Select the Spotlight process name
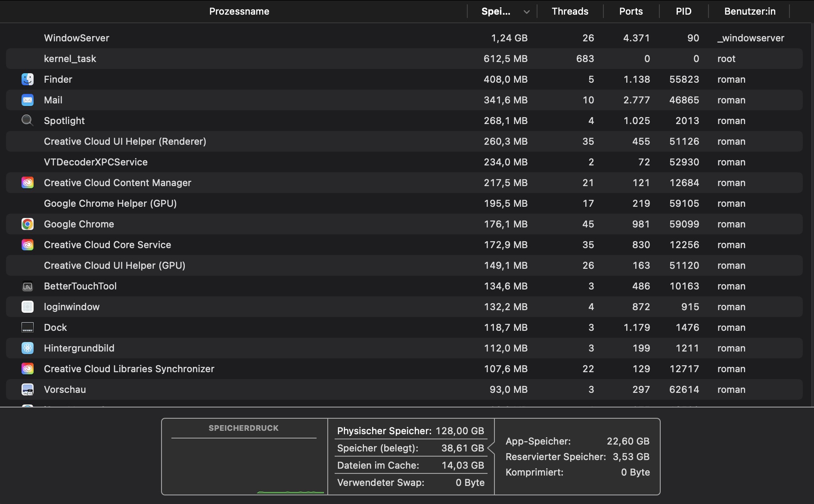 pos(64,121)
